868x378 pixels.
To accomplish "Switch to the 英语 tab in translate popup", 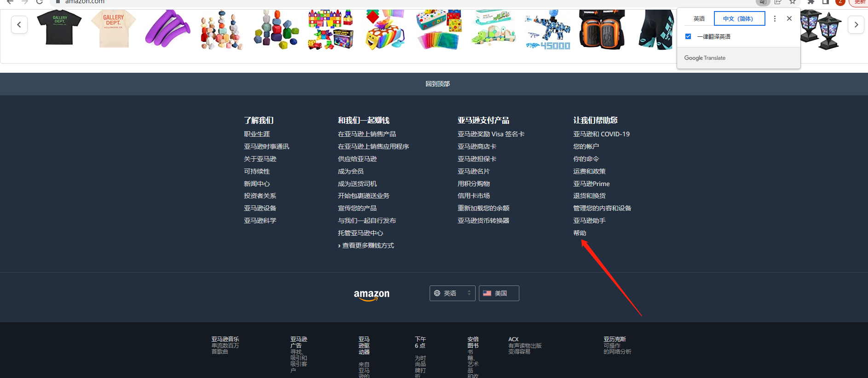I will pyautogui.click(x=699, y=19).
